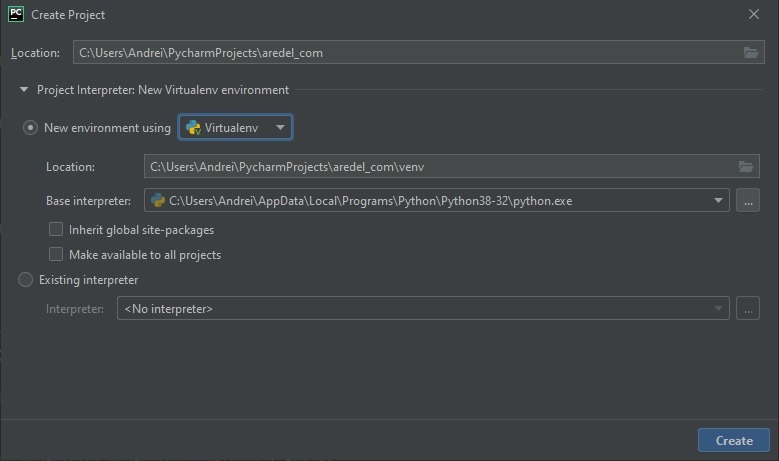Screen dimensions: 779x461
Task: Click the Create button
Action: coord(733,440)
